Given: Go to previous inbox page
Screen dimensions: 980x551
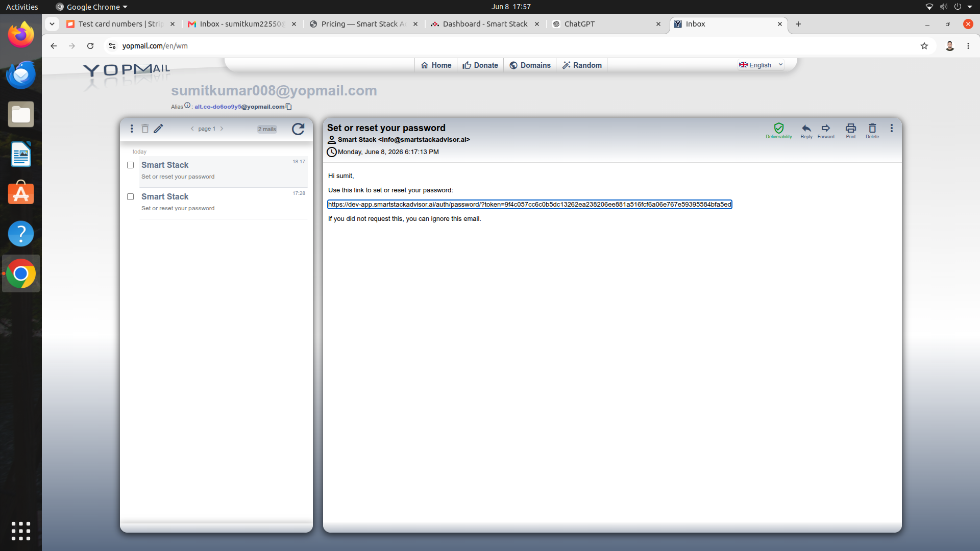Looking at the screenshot, I should [x=192, y=129].
